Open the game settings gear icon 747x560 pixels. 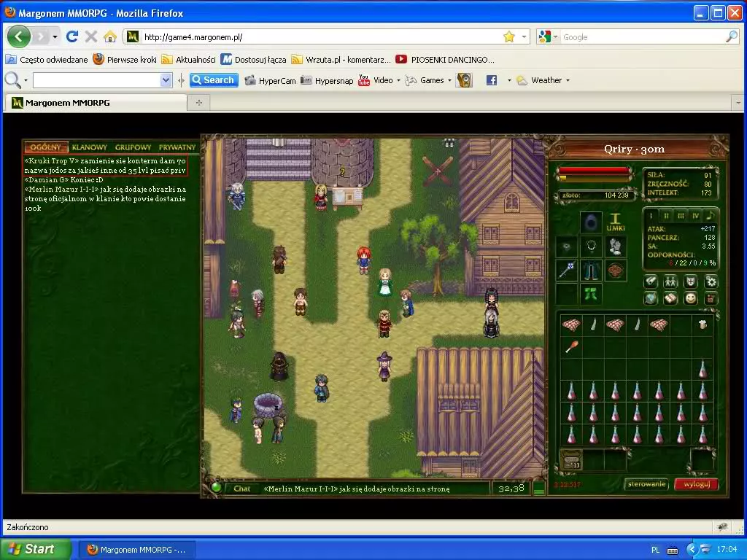[x=711, y=281]
